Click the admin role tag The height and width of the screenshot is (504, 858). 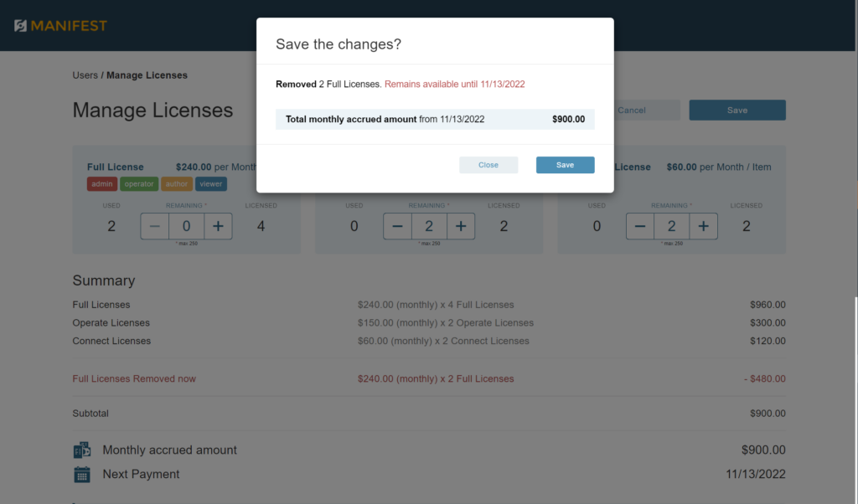click(101, 183)
